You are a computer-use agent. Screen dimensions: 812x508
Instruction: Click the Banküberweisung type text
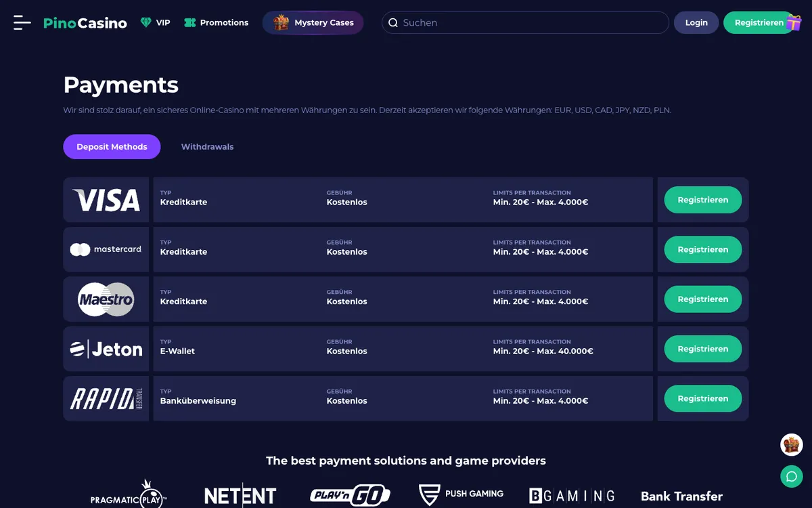point(198,400)
